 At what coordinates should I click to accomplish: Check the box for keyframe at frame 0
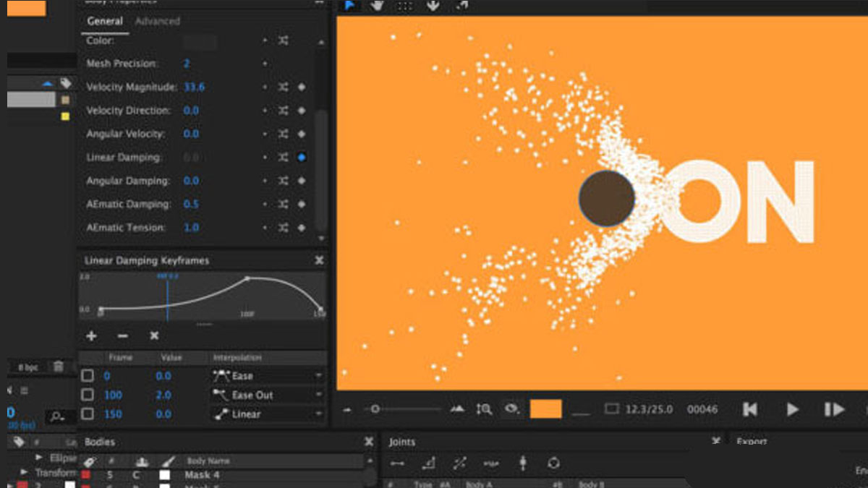coord(88,376)
